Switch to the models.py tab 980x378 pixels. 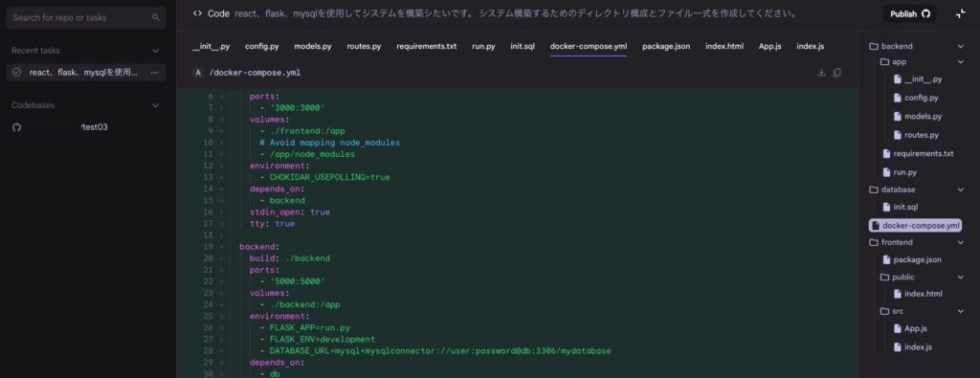pyautogui.click(x=313, y=46)
